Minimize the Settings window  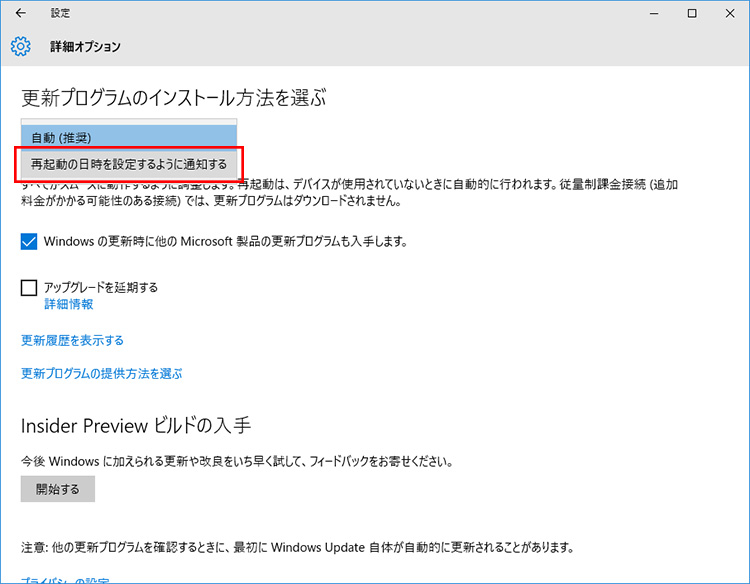pos(646,14)
